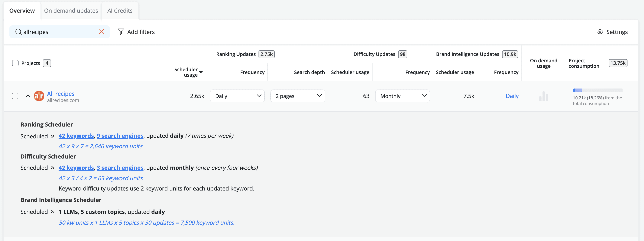Click the Brand Intelligence Scheduler heading
This screenshot has width=644, height=241.
click(x=61, y=200)
